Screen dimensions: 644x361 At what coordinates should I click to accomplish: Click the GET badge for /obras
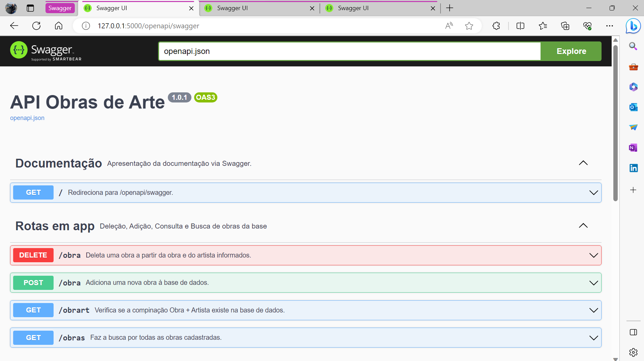[33, 338]
